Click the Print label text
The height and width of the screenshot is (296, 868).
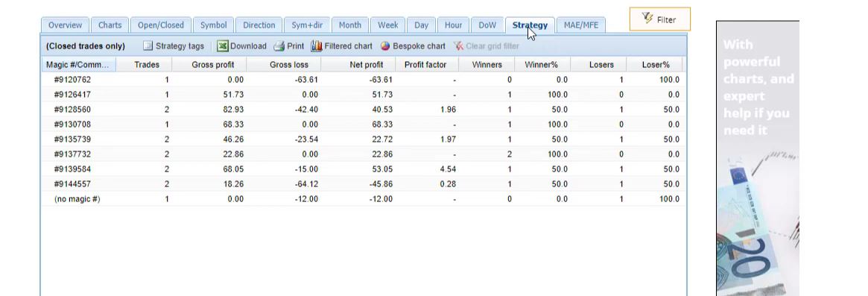pos(296,46)
